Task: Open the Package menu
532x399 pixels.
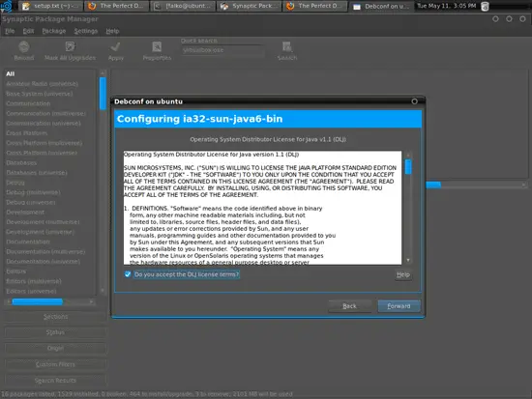Action: pos(54,31)
